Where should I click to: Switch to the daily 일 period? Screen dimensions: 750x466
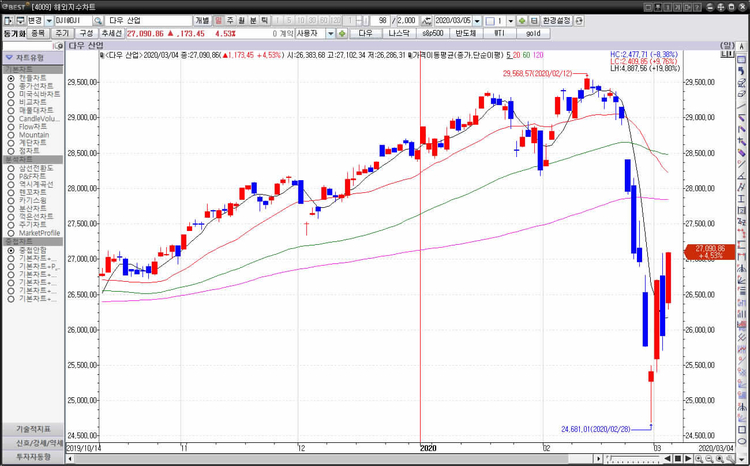(218, 21)
